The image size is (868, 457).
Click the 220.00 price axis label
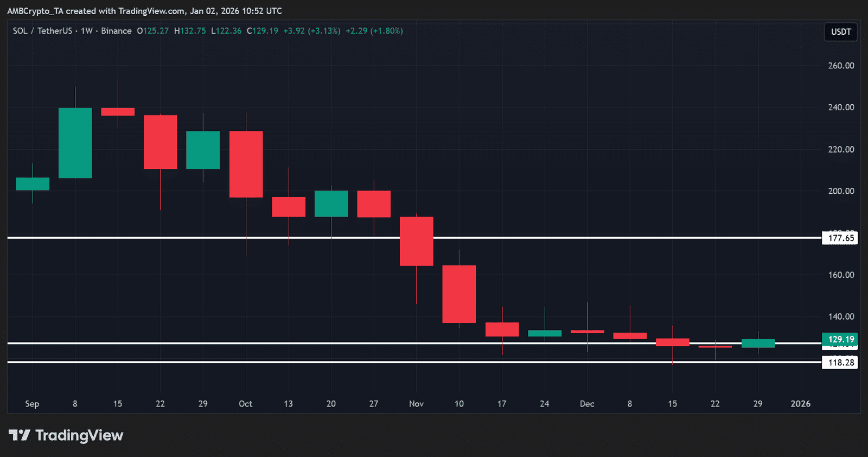(x=841, y=149)
